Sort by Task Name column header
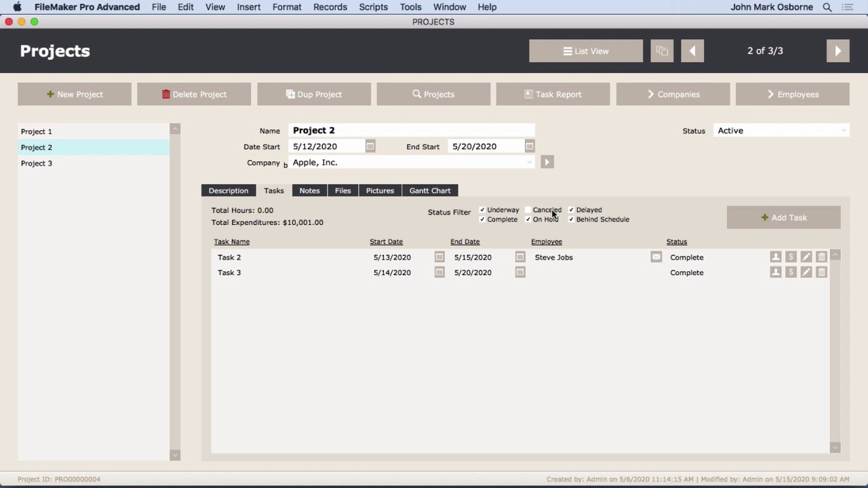Image resolution: width=868 pixels, height=488 pixels. (x=232, y=241)
